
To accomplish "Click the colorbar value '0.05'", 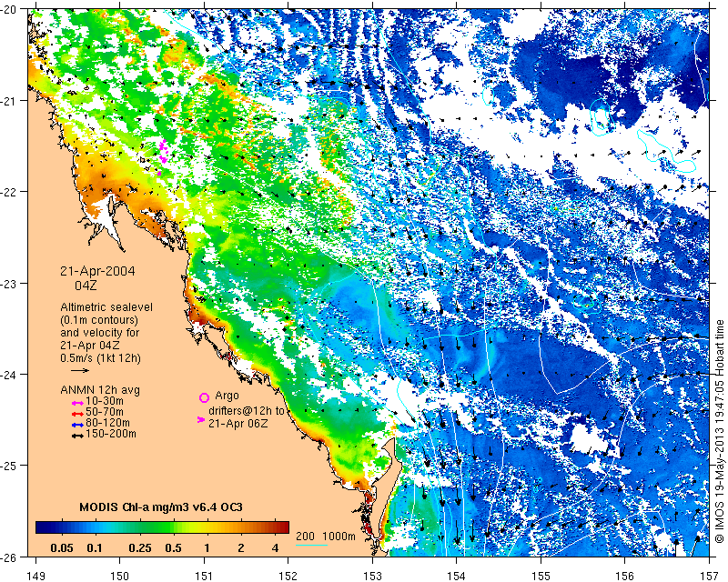I will coord(62,548).
